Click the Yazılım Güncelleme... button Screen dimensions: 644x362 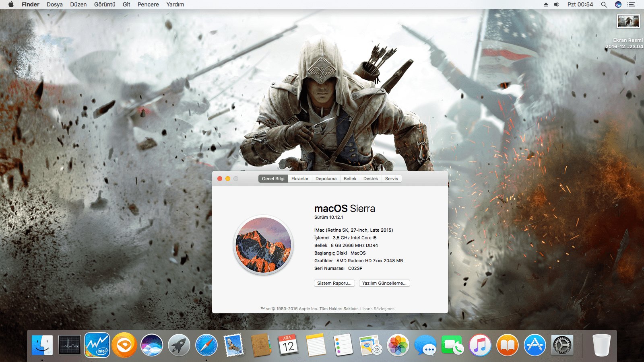[384, 283]
